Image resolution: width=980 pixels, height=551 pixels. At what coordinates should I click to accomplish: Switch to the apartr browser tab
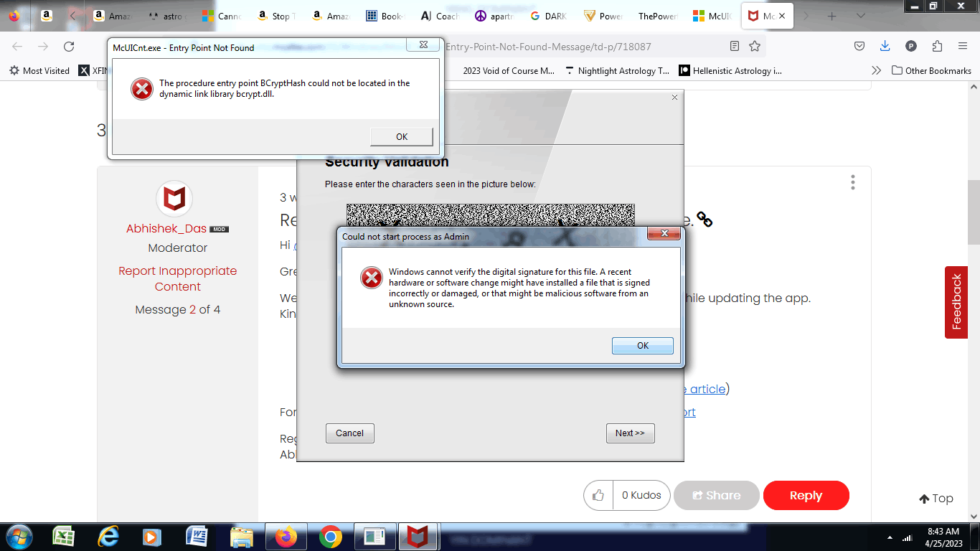[x=494, y=16]
